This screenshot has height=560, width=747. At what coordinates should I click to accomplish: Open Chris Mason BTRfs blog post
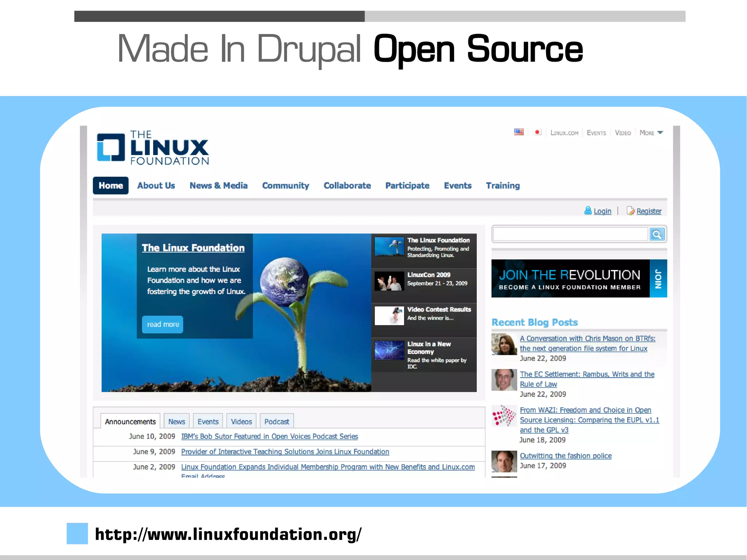(x=587, y=343)
